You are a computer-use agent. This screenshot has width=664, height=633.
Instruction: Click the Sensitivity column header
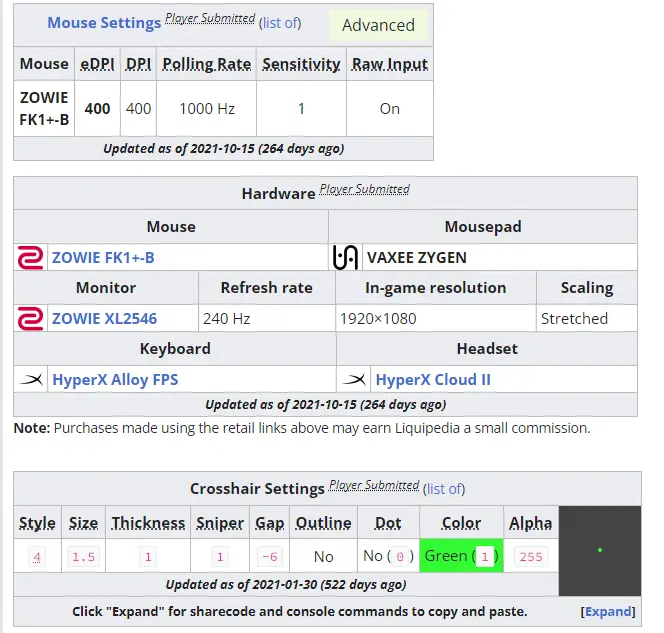pyautogui.click(x=301, y=64)
